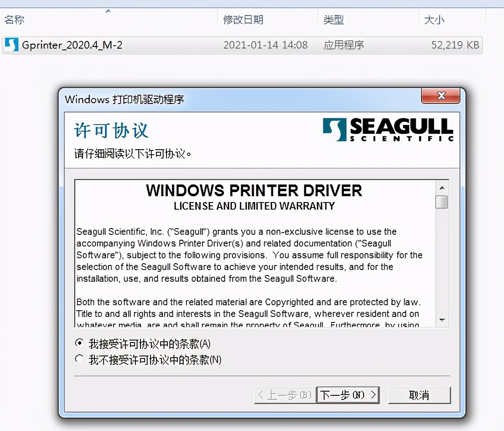
Task: Sort files by 类型 column header
Action: click(369, 20)
